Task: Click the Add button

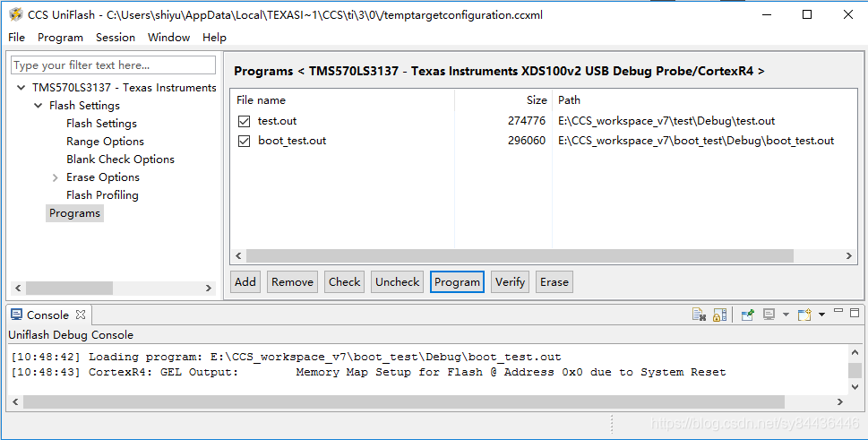Action: pyautogui.click(x=245, y=281)
